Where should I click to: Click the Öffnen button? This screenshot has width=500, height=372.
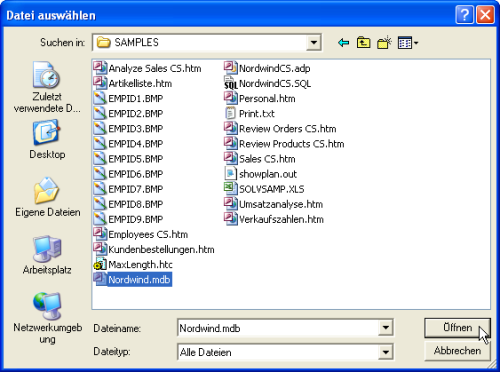click(x=457, y=328)
